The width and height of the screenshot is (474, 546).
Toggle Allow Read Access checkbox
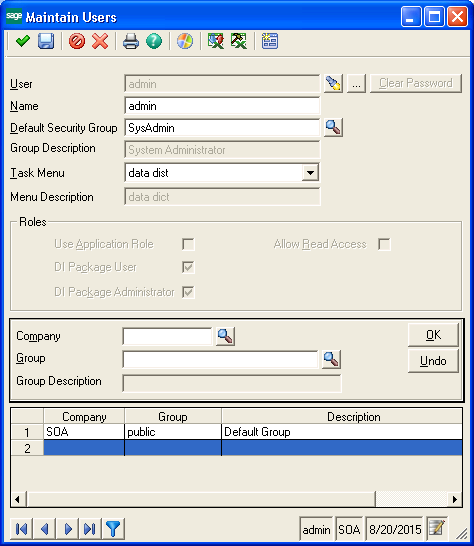(384, 244)
